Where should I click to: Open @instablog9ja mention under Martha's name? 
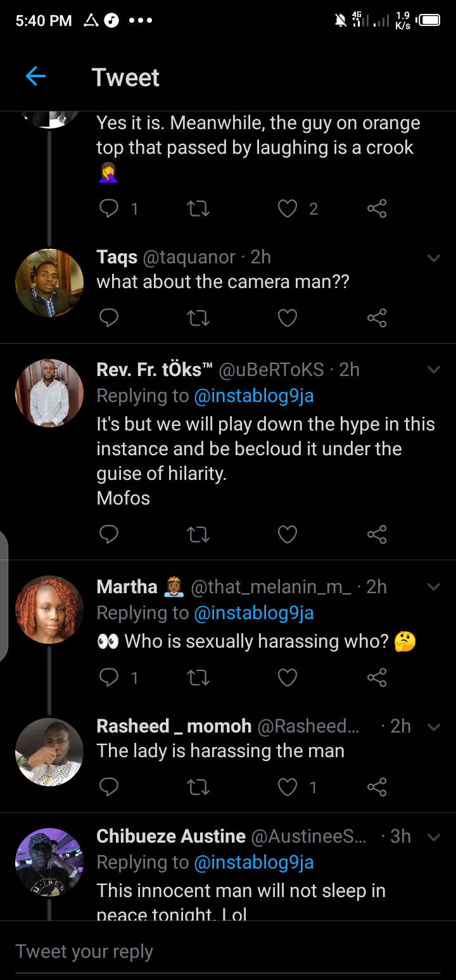tap(254, 613)
